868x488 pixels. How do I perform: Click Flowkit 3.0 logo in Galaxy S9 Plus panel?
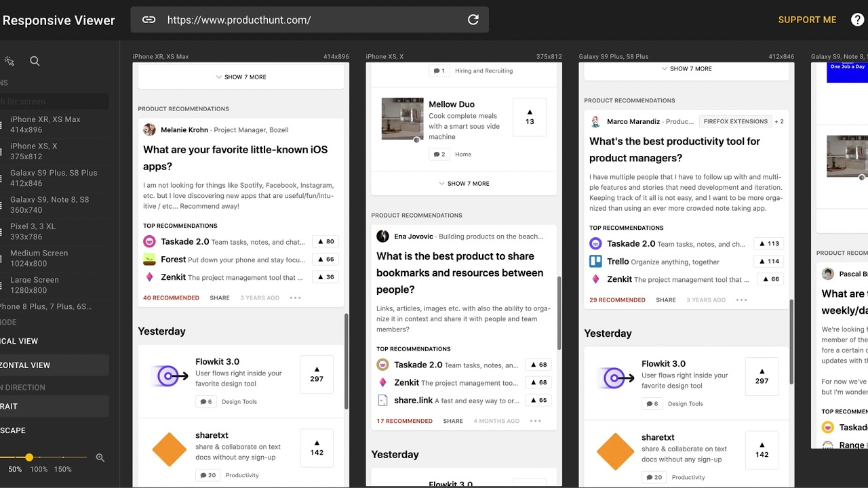click(x=615, y=378)
